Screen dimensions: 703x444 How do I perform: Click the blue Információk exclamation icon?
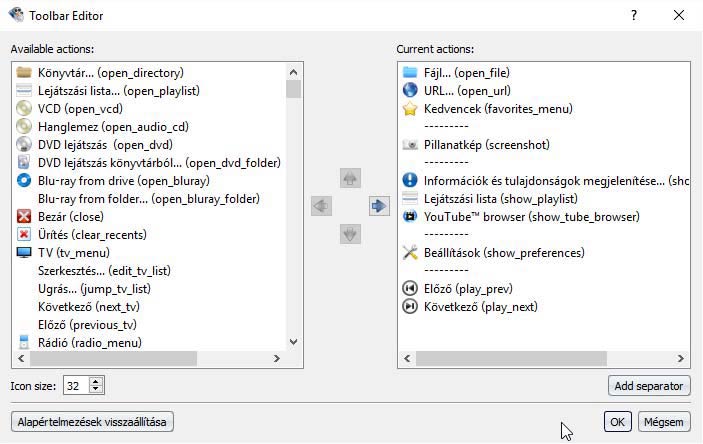click(410, 180)
